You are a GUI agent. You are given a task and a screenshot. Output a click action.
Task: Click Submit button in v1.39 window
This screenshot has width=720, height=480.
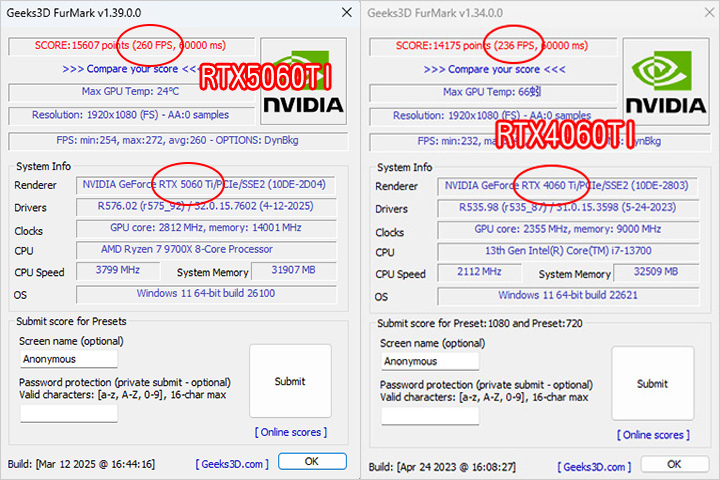click(x=290, y=381)
